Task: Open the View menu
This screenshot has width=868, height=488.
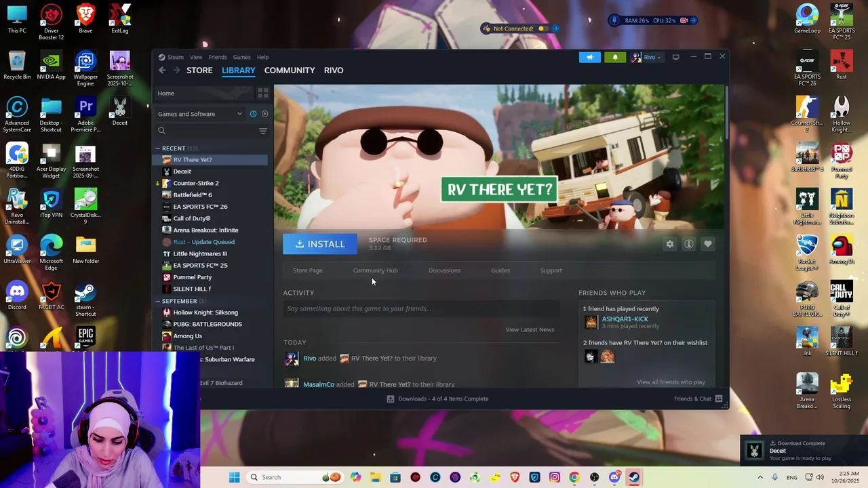Action: point(196,58)
